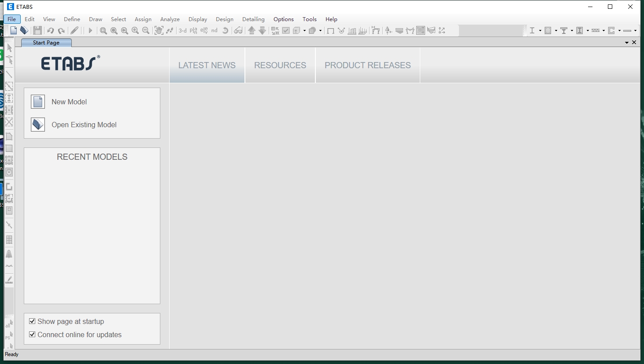
Task: Click the object shrink toggle icon
Action: tap(275, 30)
